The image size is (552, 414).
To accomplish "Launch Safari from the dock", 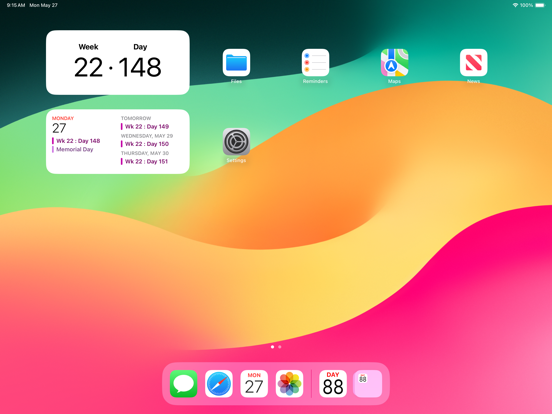I will click(219, 384).
